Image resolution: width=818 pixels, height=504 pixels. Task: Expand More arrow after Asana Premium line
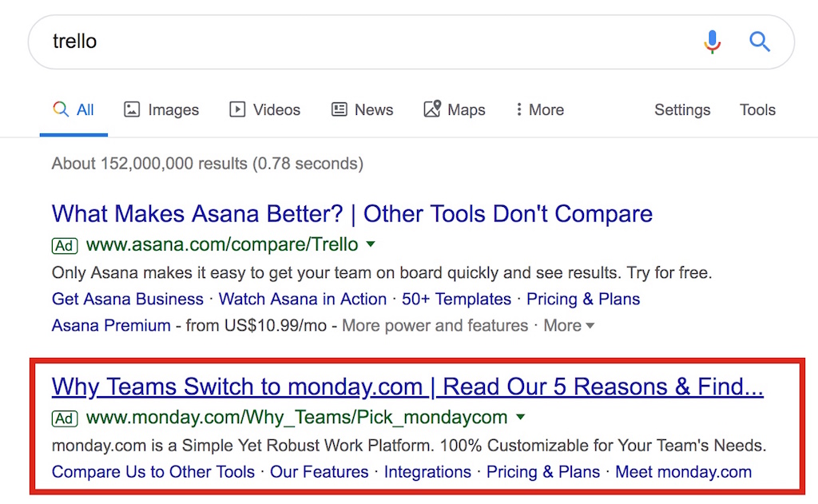pos(590,326)
